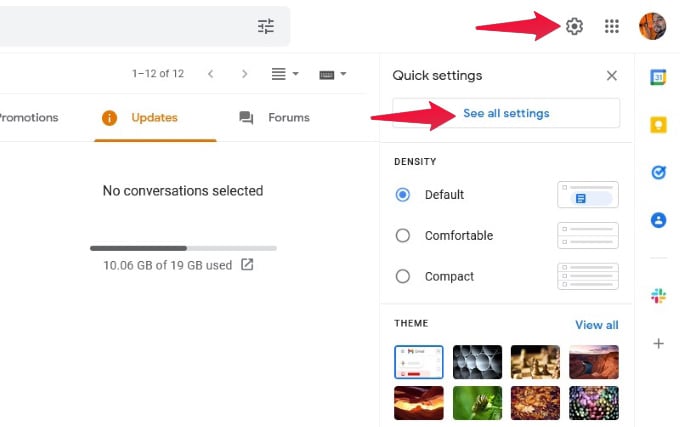This screenshot has width=680, height=427.
Task: Open View all themes link
Action: point(597,325)
